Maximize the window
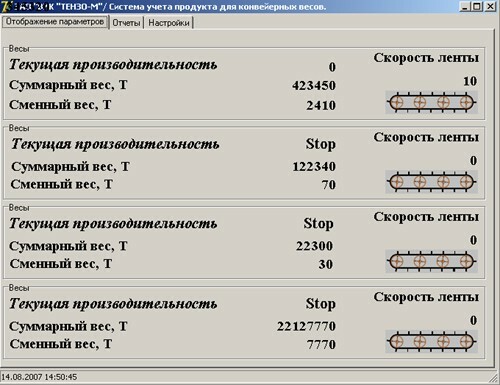The width and height of the screenshot is (500, 385). click(x=477, y=6)
